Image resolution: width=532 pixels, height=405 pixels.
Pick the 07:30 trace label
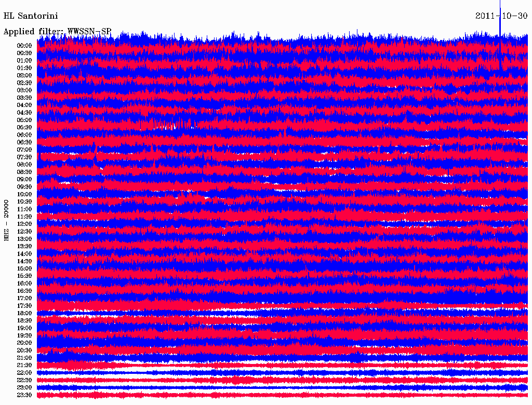pyautogui.click(x=24, y=157)
